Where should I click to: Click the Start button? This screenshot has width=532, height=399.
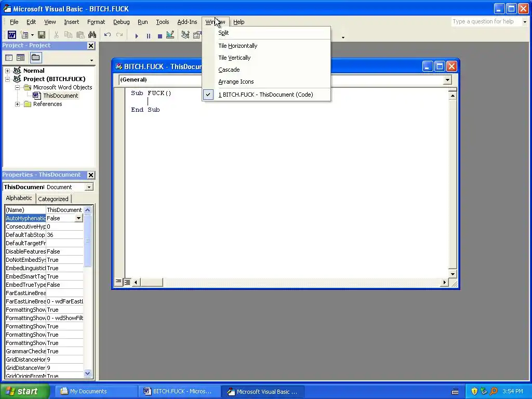click(25, 391)
